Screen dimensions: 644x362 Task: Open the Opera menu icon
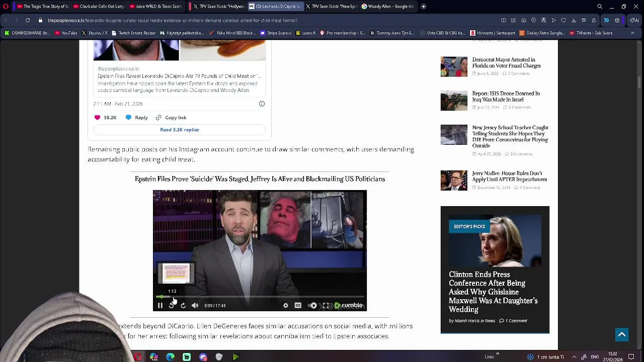pyautogui.click(x=7, y=7)
